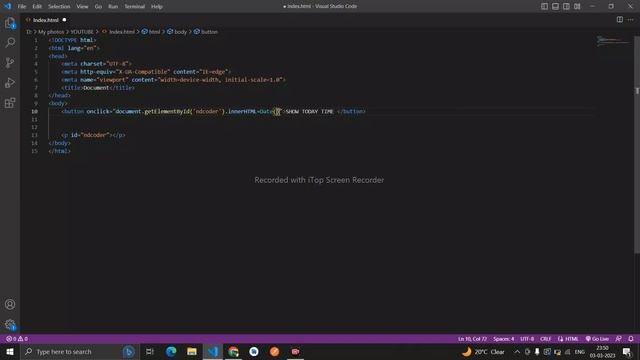The height and width of the screenshot is (360, 640).
Task: Click Spaces: 4 indentation setting
Action: [x=504, y=339]
